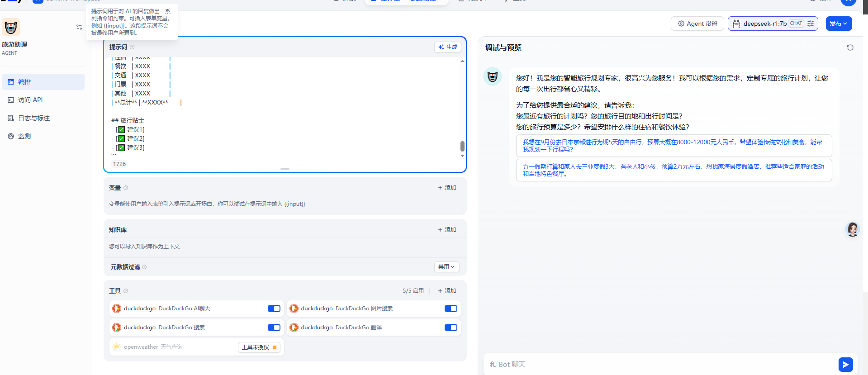The width and height of the screenshot is (868, 375).
Task: Click the bot avatar in chat preview
Action: click(493, 77)
